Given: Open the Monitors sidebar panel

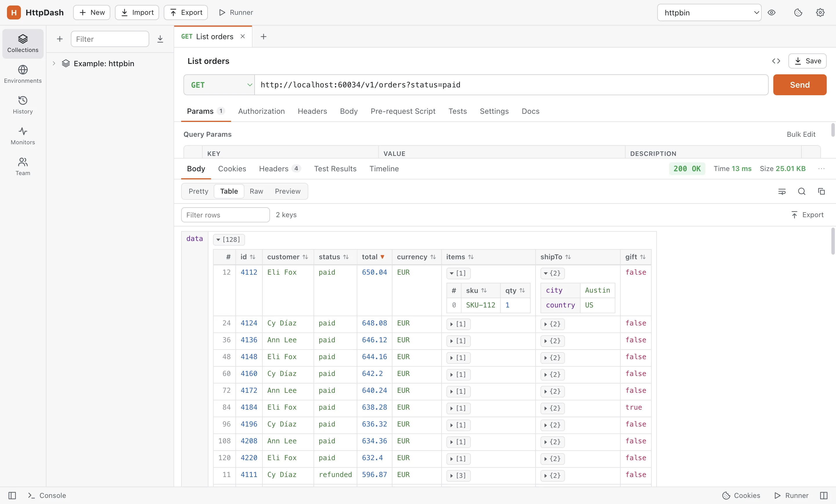Looking at the screenshot, I should pyautogui.click(x=23, y=136).
